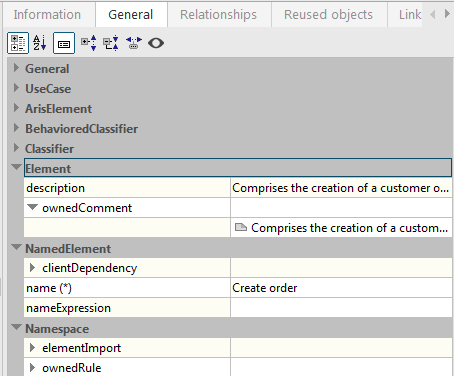Image resolution: width=454 pixels, height=376 pixels.
Task: Select the name (*) property label
Action: click(49, 288)
